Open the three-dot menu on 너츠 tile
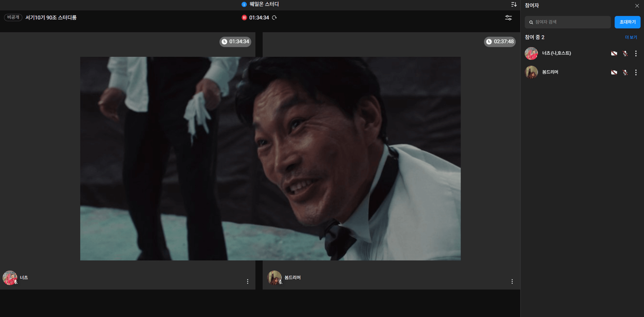This screenshot has width=644, height=317. click(x=248, y=281)
